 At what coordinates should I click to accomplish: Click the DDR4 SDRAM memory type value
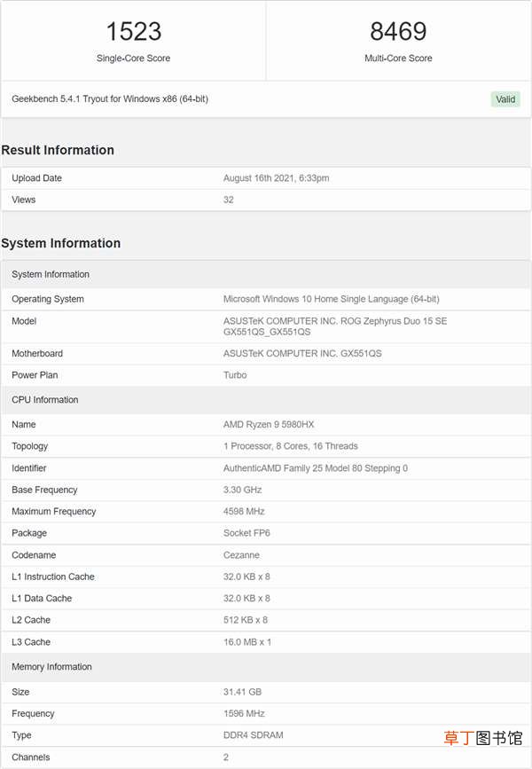(x=253, y=735)
